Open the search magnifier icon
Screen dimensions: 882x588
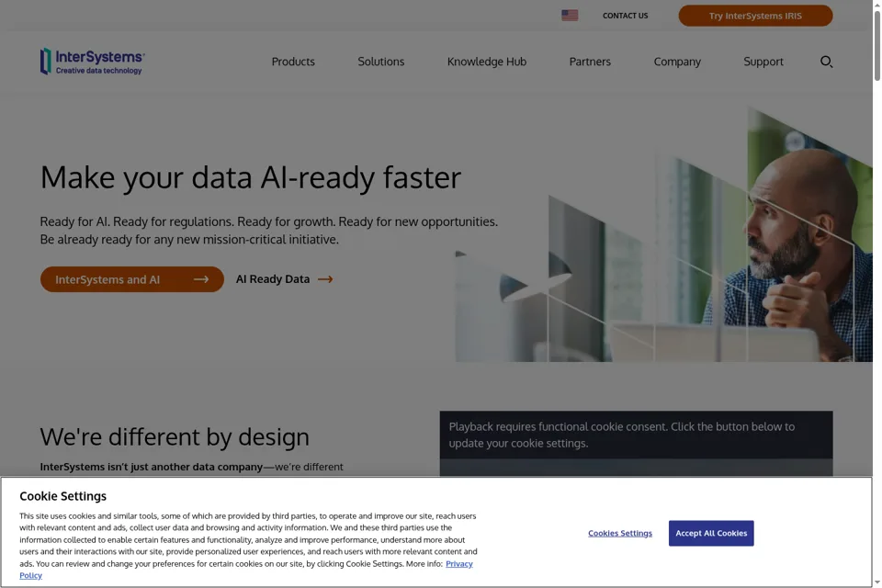(x=826, y=62)
